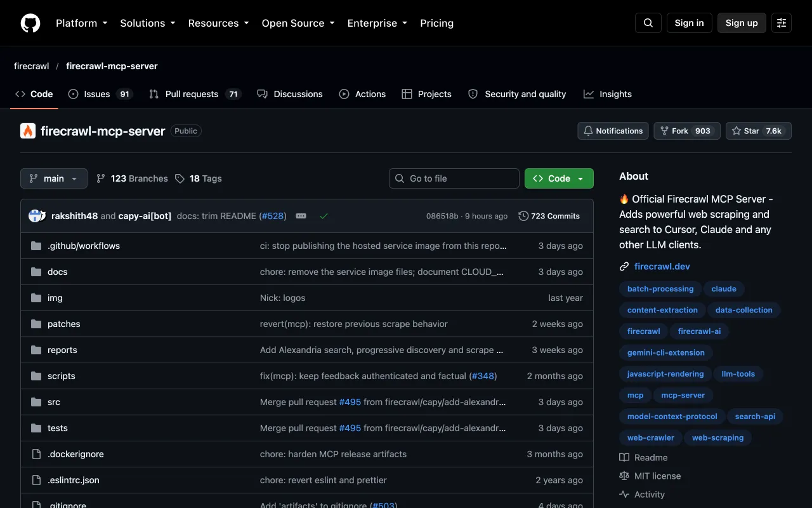Click the rakshith48 avatar image
The width and height of the screenshot is (812, 508).
tap(35, 216)
